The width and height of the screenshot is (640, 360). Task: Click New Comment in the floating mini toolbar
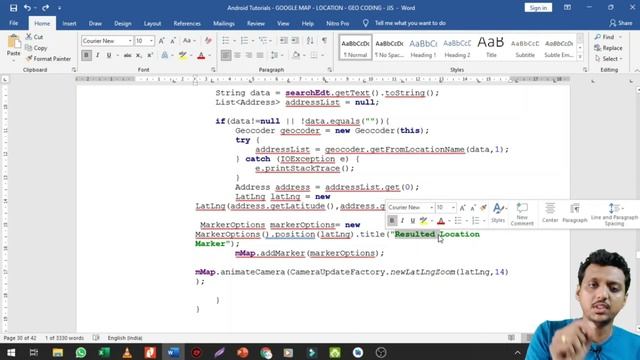pos(522,214)
